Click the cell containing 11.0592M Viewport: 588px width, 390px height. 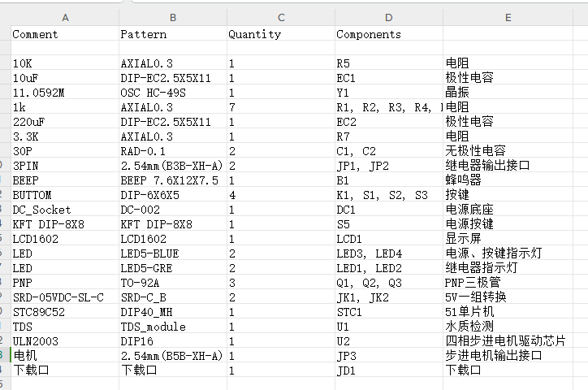tap(38, 93)
